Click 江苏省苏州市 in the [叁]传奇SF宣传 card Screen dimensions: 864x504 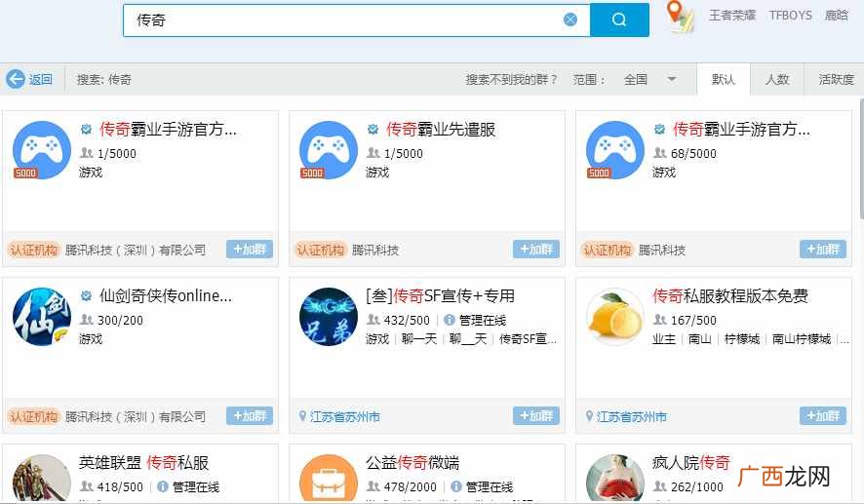click(x=345, y=417)
